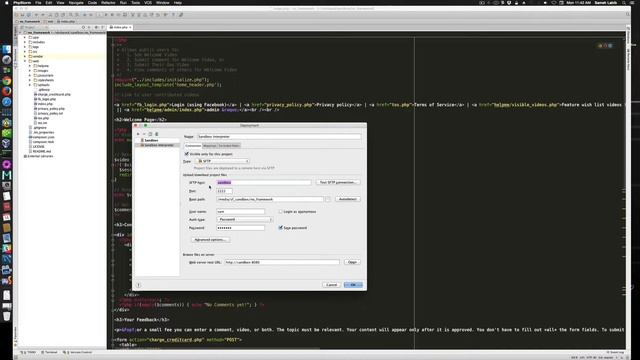Screen dimensions: 640x360
Task: Add a new server with the plus icon
Action: click(138, 134)
